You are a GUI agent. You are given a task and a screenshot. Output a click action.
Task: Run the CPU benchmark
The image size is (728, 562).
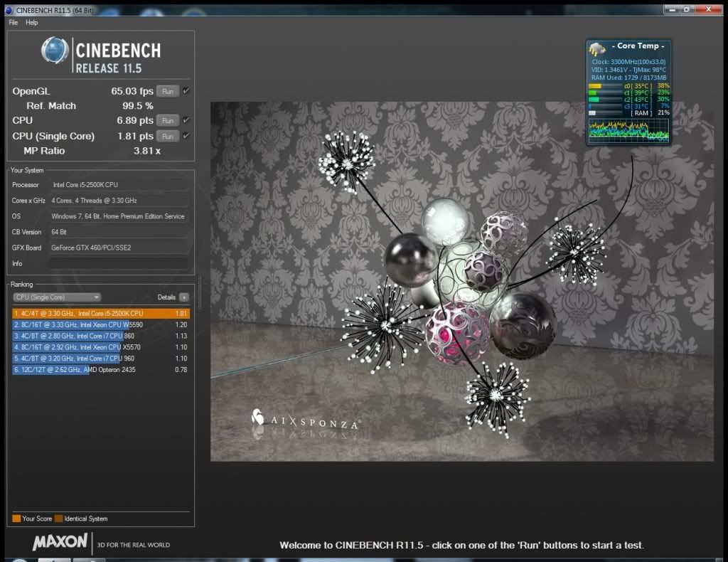point(167,120)
